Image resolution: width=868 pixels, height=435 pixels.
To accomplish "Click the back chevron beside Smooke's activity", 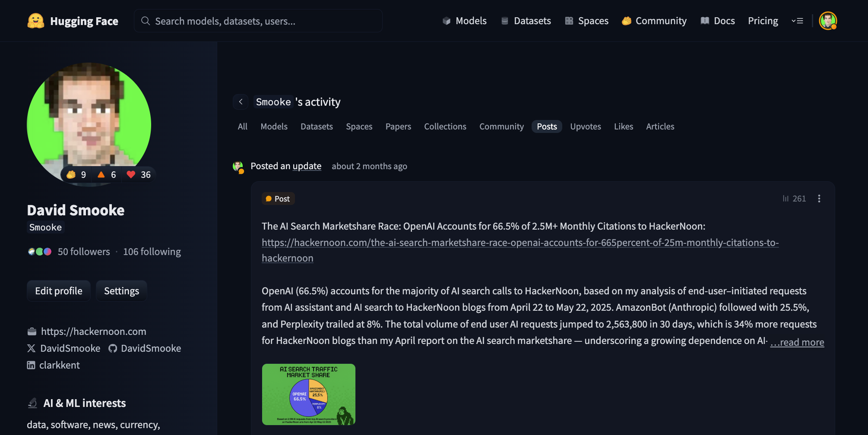I will point(241,102).
